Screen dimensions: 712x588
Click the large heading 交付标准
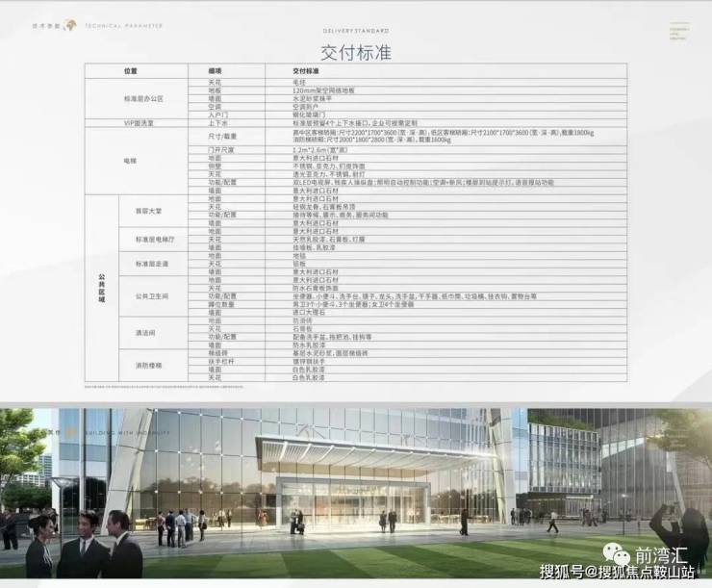[x=356, y=53]
